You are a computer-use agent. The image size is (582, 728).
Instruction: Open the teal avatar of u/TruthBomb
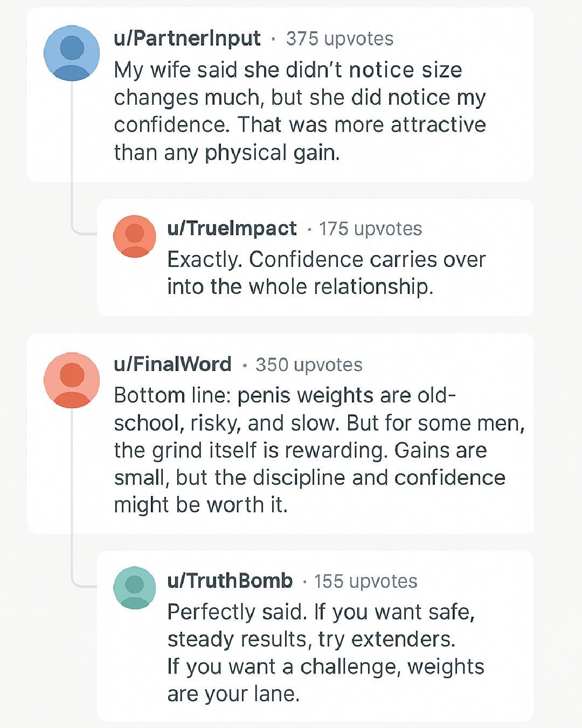[134, 588]
